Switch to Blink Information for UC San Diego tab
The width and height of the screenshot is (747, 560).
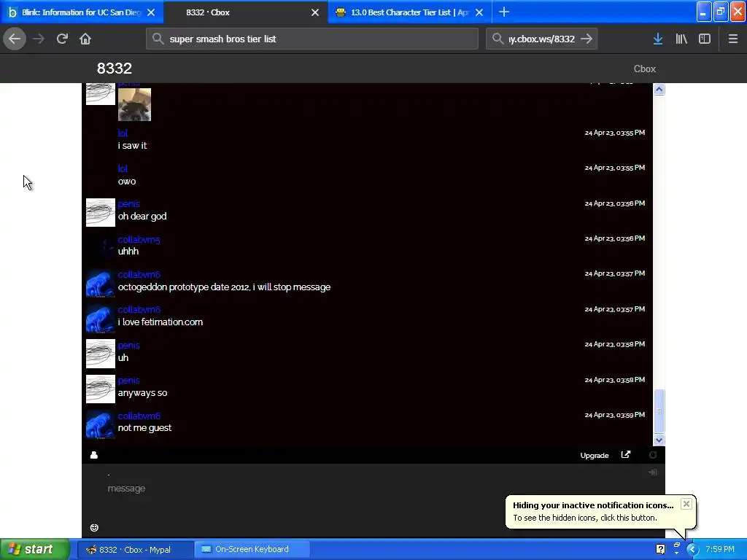[x=82, y=12]
